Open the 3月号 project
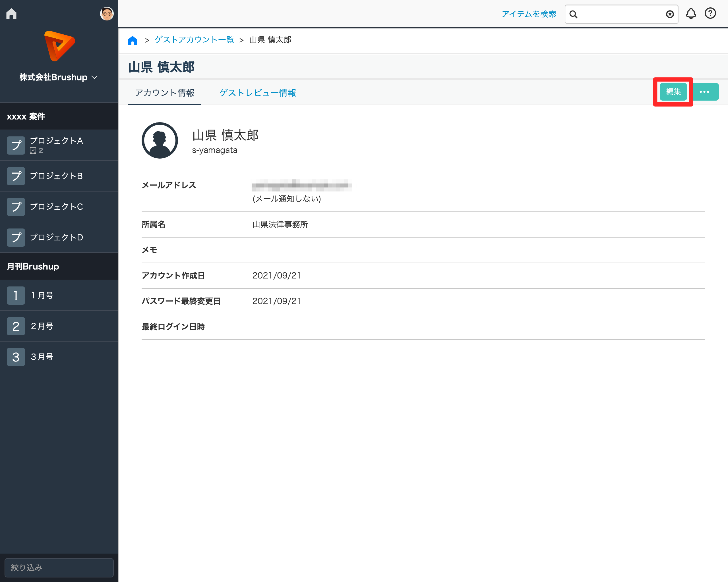 click(x=59, y=357)
